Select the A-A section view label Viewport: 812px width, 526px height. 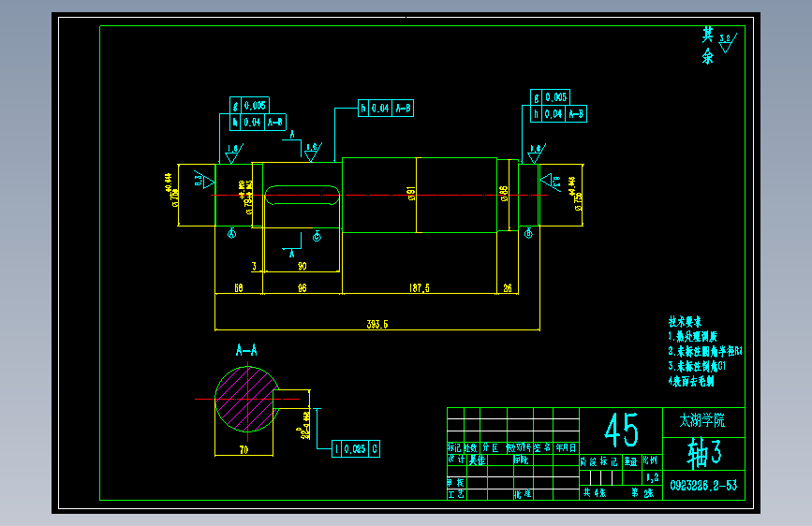point(246,350)
